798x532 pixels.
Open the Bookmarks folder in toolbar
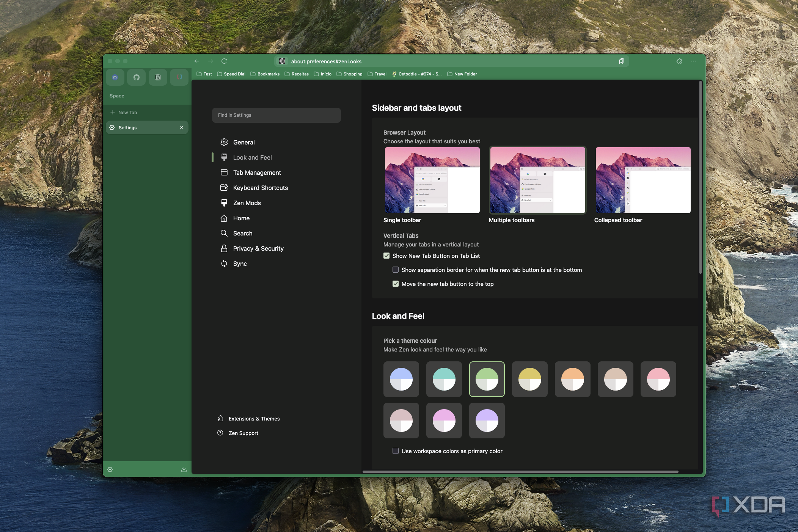pos(265,74)
